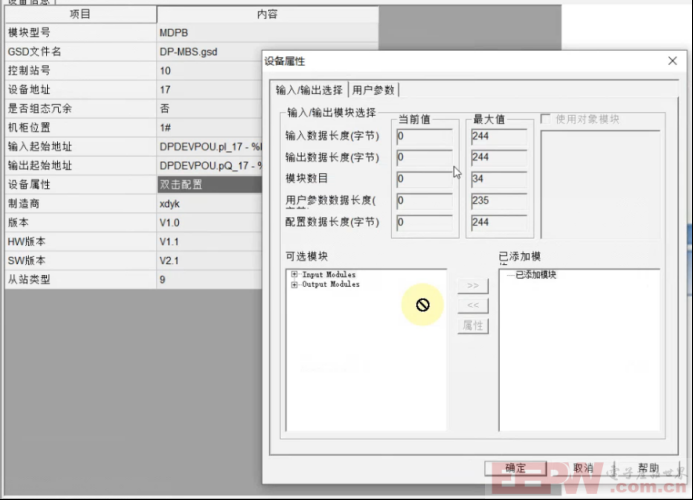Select Input Modules in available modules list

click(x=329, y=275)
